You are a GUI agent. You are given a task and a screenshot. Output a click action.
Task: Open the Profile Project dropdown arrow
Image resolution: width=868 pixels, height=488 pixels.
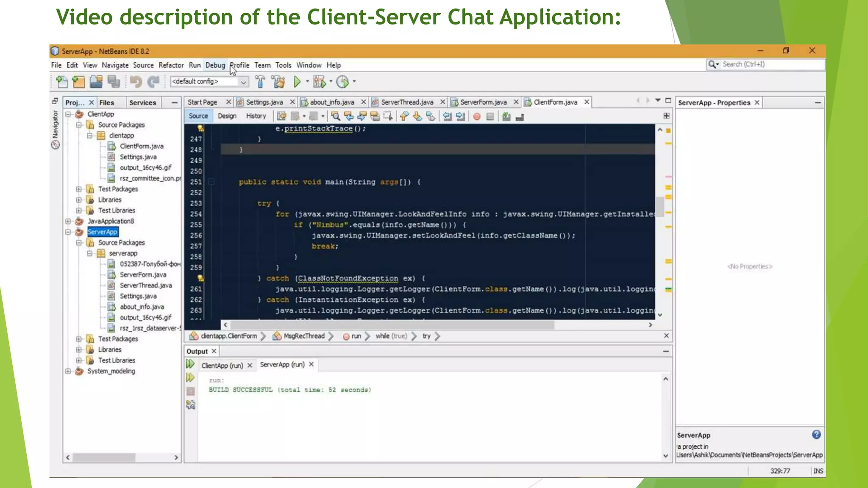[354, 81]
